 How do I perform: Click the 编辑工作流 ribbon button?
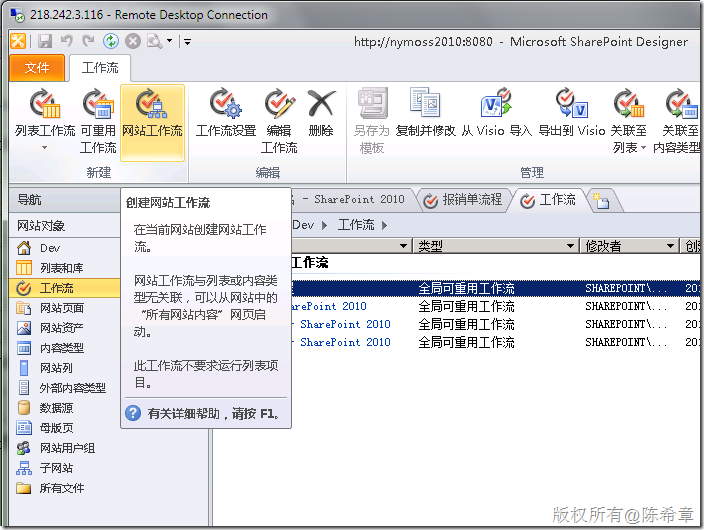click(x=279, y=121)
